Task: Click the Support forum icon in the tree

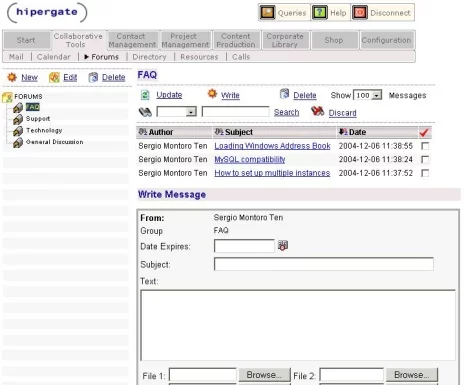Action: click(18, 119)
